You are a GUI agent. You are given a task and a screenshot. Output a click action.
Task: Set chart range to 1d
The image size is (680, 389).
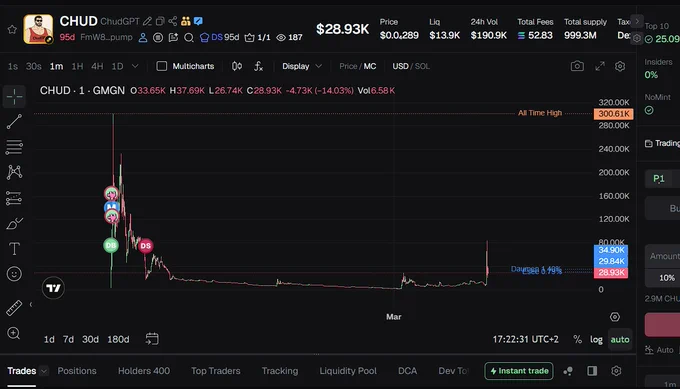[49, 339]
